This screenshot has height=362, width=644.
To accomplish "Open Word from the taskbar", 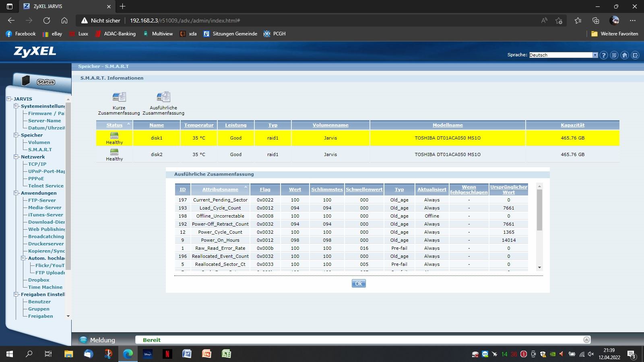I will click(187, 354).
